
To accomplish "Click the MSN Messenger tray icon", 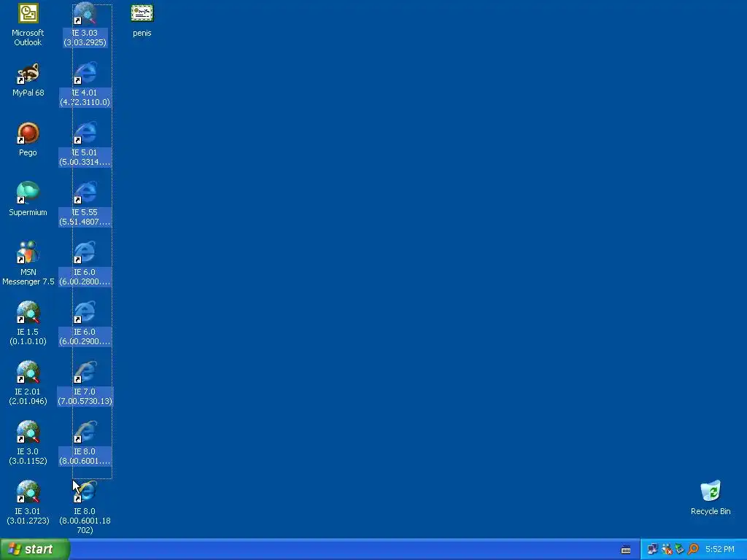I will [x=667, y=549].
